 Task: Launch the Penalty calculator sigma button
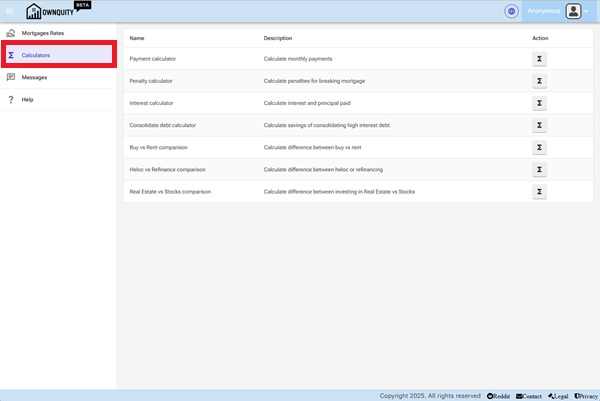click(539, 81)
